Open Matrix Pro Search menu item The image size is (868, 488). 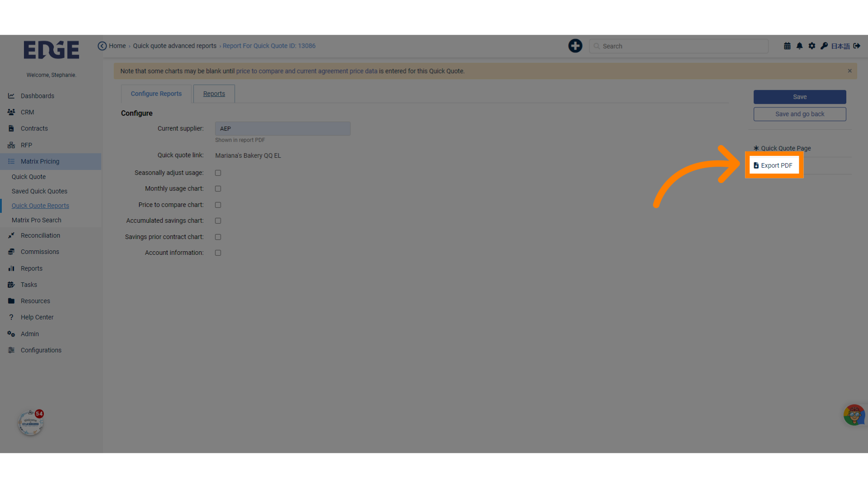point(36,220)
